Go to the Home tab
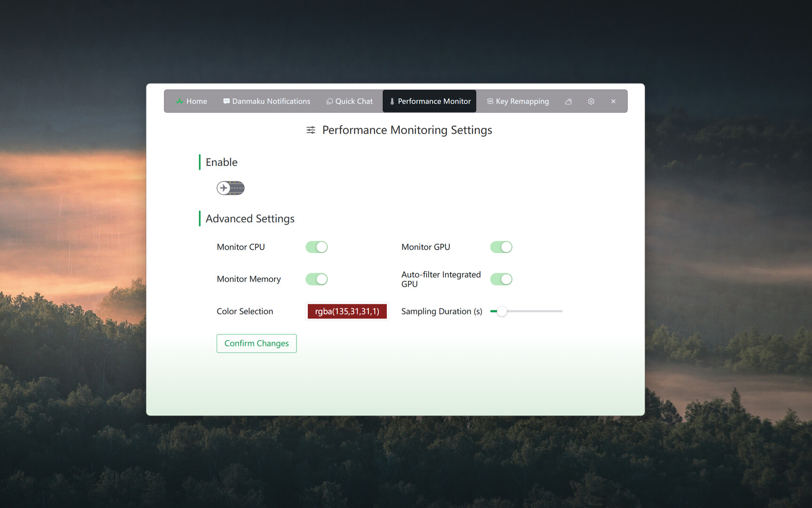The height and width of the screenshot is (508, 812). 191,101
